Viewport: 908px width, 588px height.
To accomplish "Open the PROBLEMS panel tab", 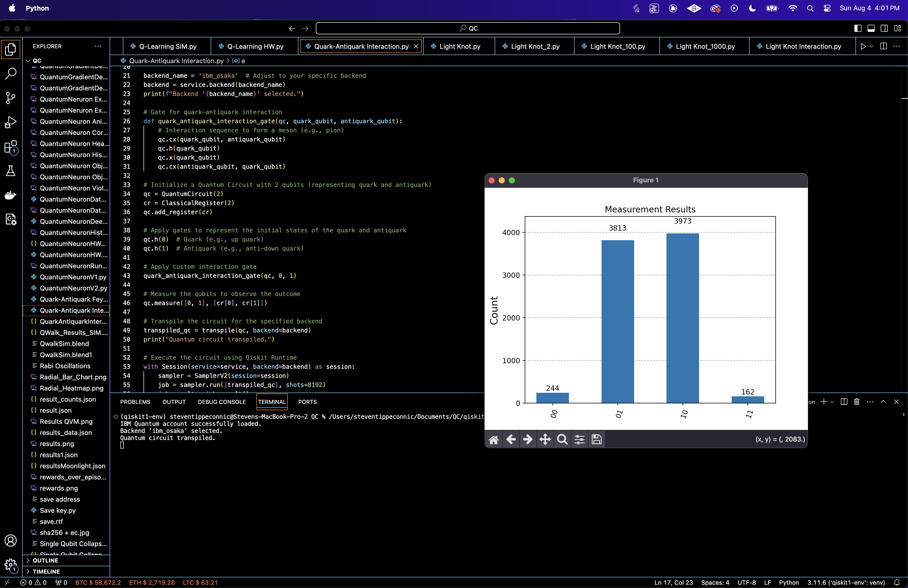I will tap(135, 402).
